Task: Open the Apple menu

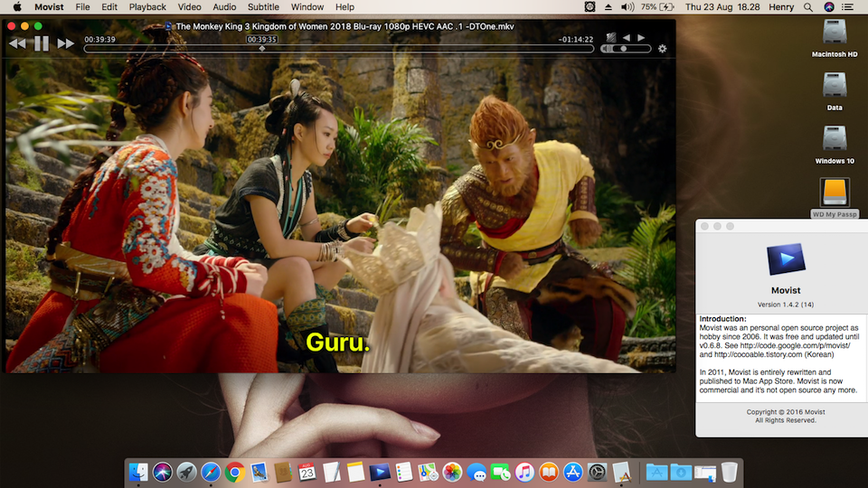Action: coord(17,7)
